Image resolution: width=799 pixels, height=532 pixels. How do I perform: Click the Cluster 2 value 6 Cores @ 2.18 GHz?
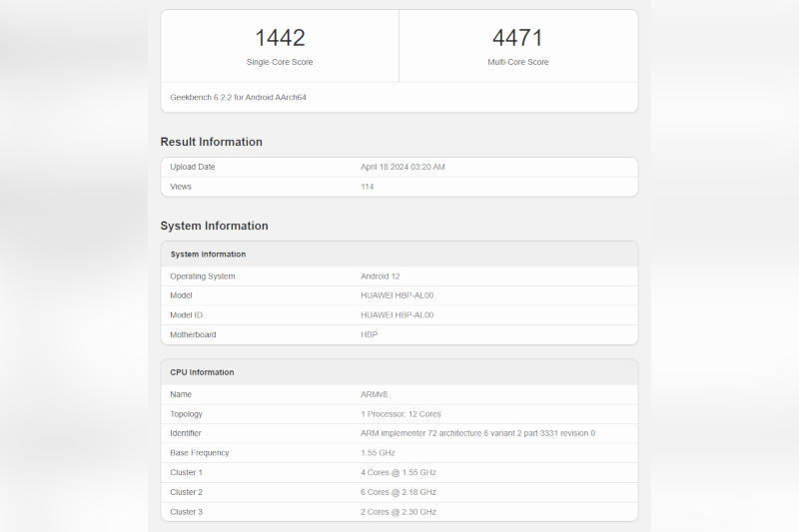[x=398, y=492]
